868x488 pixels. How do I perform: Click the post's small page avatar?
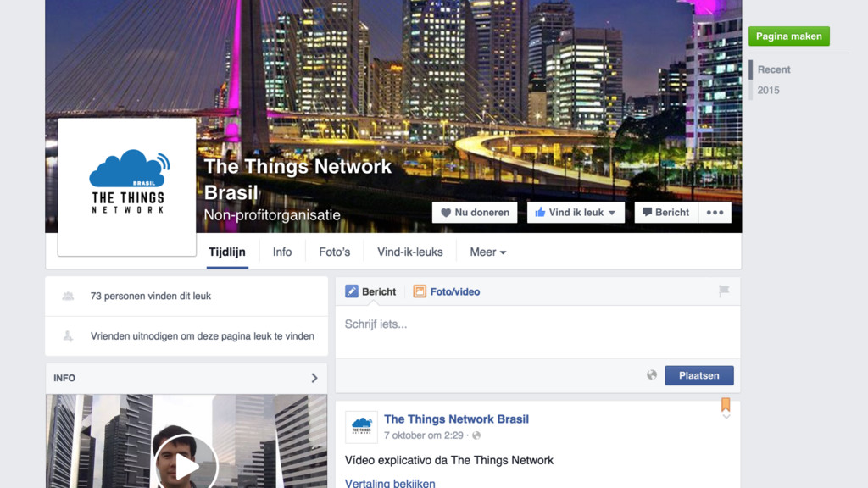(x=361, y=427)
